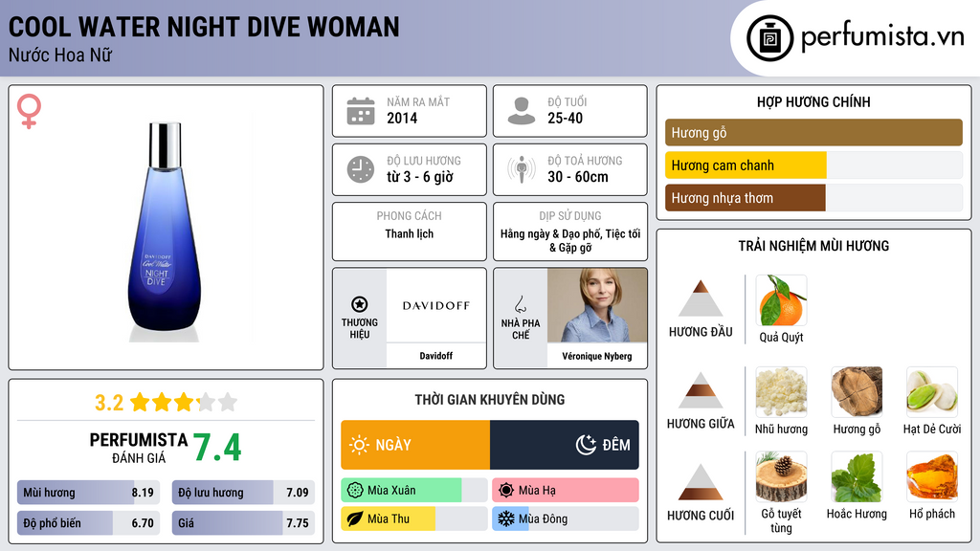Select the Ngày daytime segment

(415, 445)
